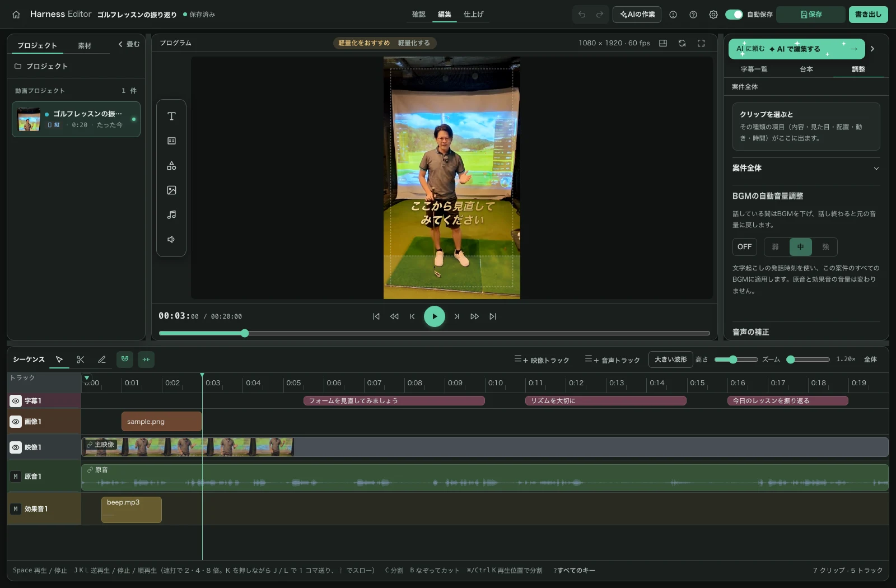Open the プロジェクト folder row
Screen dimensions: 896x588
tap(76, 66)
